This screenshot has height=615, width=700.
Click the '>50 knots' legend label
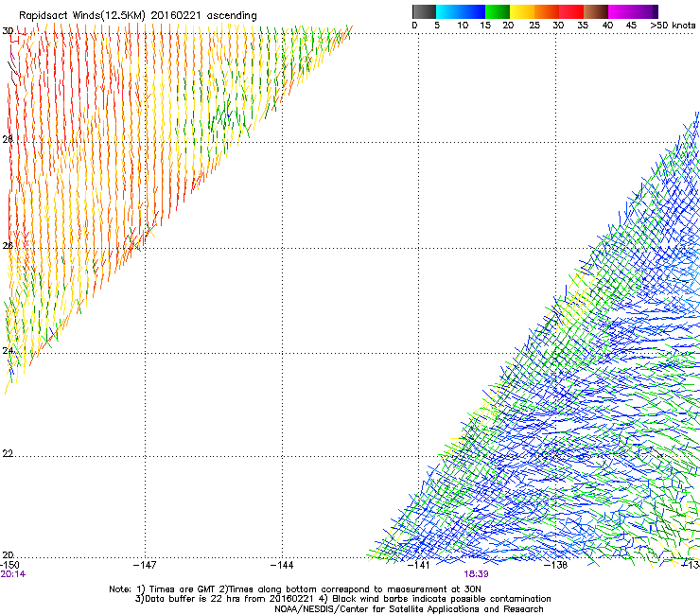tap(673, 26)
